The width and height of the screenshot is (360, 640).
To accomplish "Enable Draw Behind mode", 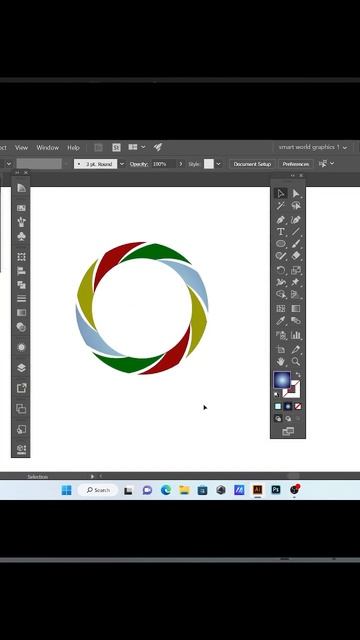I will pyautogui.click(x=288, y=418).
